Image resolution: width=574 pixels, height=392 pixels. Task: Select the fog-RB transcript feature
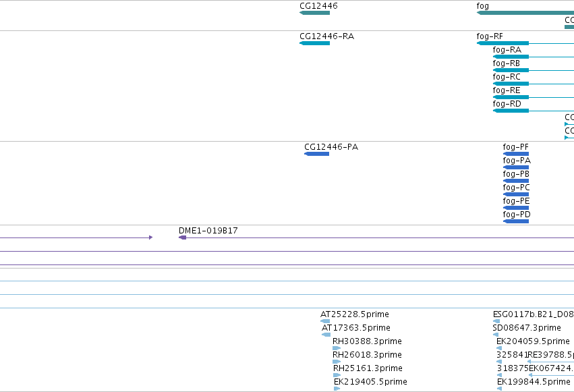pyautogui.click(x=534, y=70)
